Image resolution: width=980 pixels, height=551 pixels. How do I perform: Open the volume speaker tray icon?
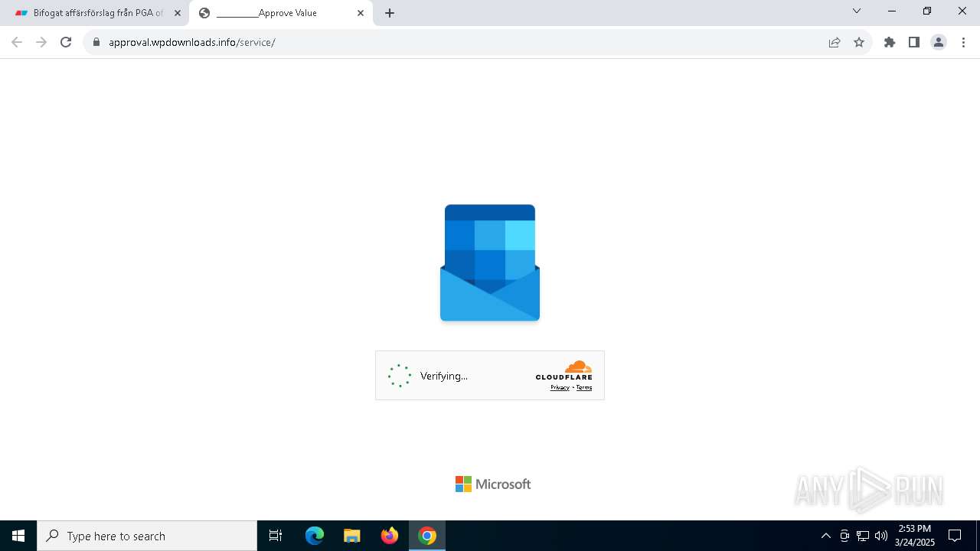(881, 536)
